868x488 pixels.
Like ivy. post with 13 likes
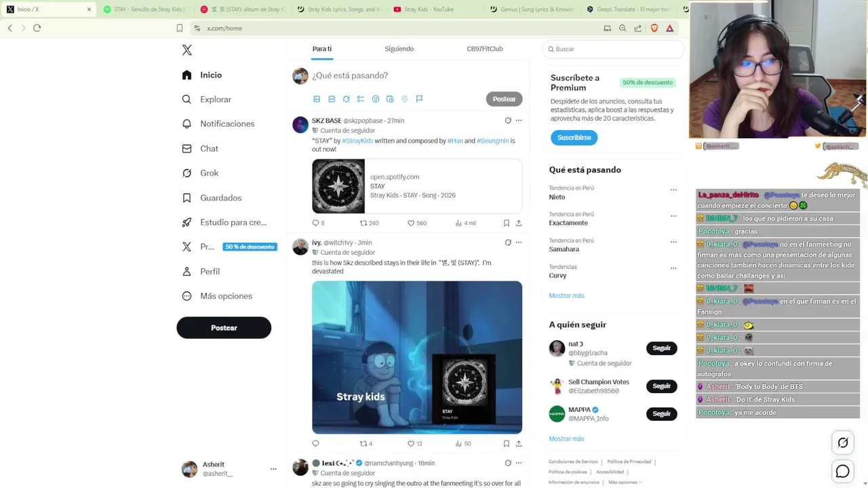[414, 444]
